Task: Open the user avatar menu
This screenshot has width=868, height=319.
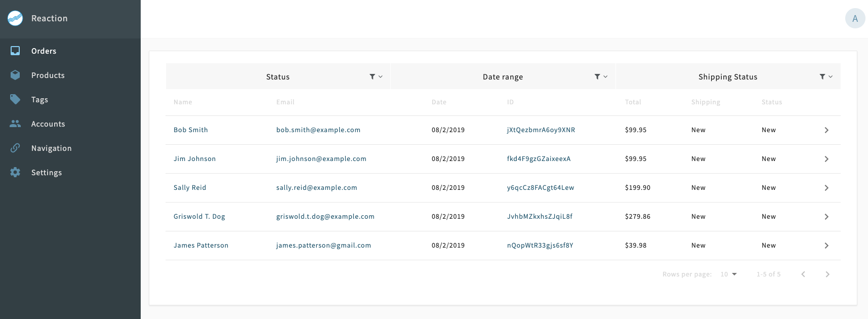Action: click(x=855, y=18)
